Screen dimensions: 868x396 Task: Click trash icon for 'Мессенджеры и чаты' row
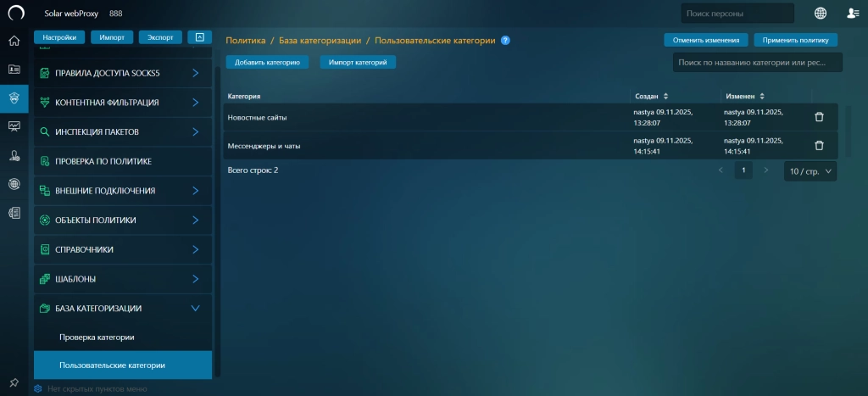coord(819,145)
